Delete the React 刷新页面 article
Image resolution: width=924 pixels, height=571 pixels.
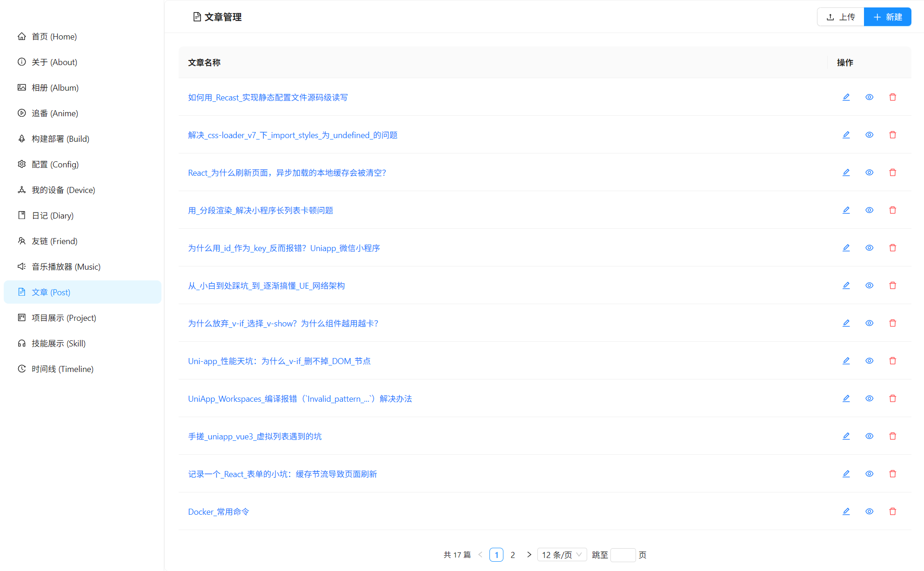click(892, 173)
